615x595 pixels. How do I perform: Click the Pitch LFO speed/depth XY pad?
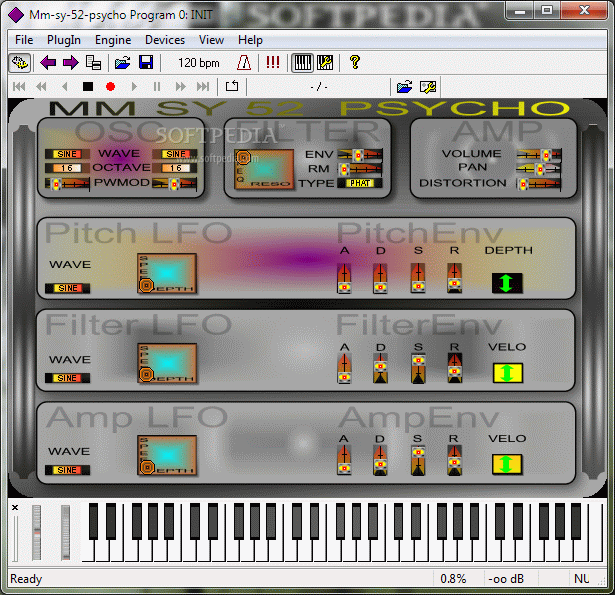(x=167, y=273)
